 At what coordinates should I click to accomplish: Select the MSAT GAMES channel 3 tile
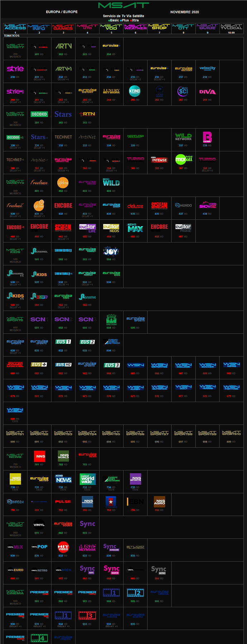click(x=63, y=28)
